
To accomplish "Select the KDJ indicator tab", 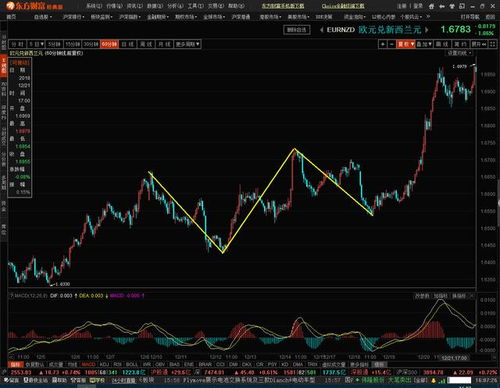I will [x=104, y=364].
